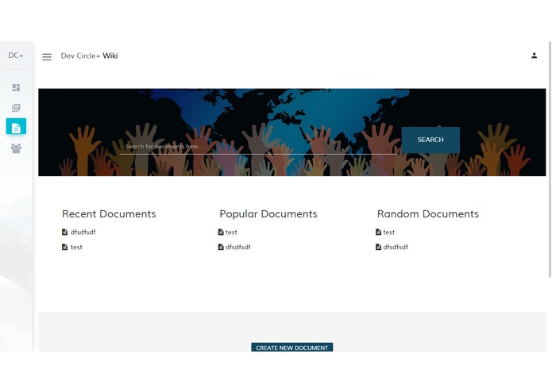Screen dimensions: 552x392
Task: Click the Dev Circle+ Wiki title
Action: click(90, 56)
